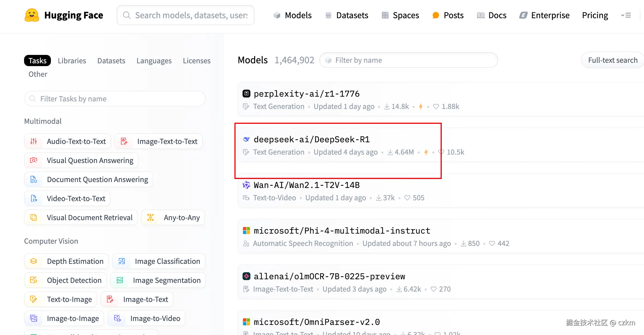Click the Wan-AI model avatar icon
The height and width of the screenshot is (335, 644).
click(x=246, y=185)
